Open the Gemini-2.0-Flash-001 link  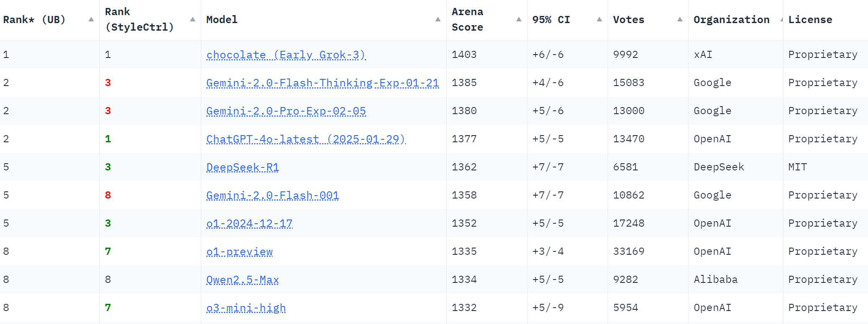[x=273, y=196]
